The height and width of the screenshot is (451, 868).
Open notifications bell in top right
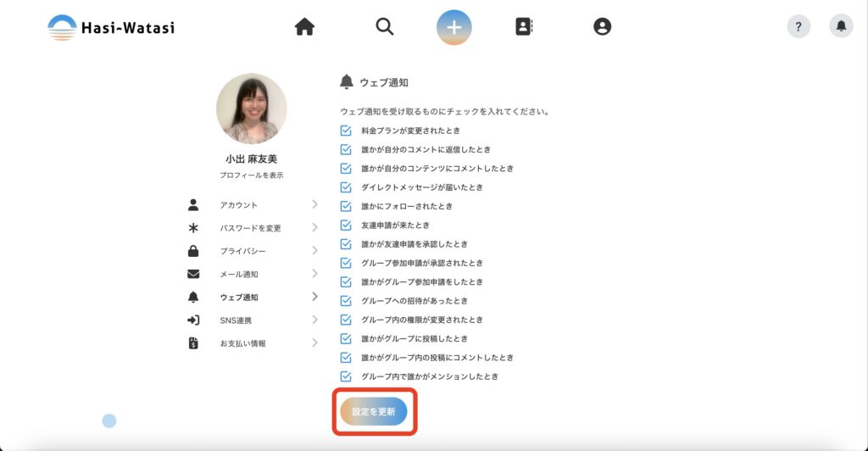tap(841, 26)
